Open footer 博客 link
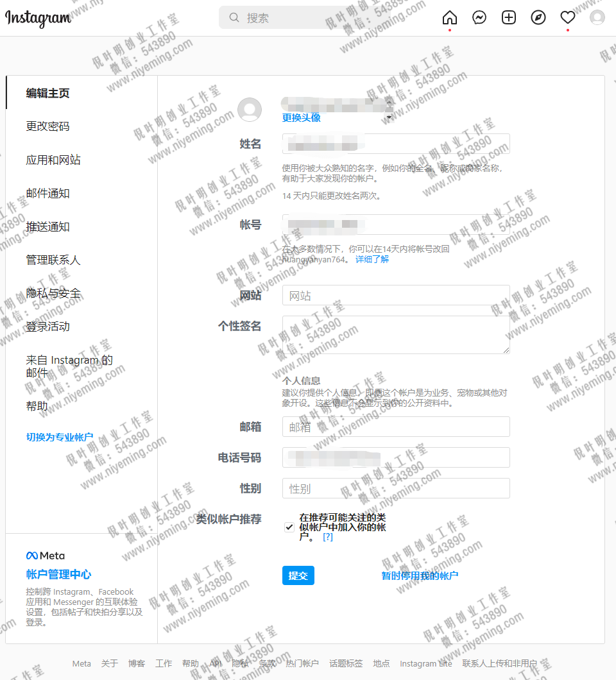Image resolution: width=616 pixels, height=680 pixels. (x=136, y=663)
